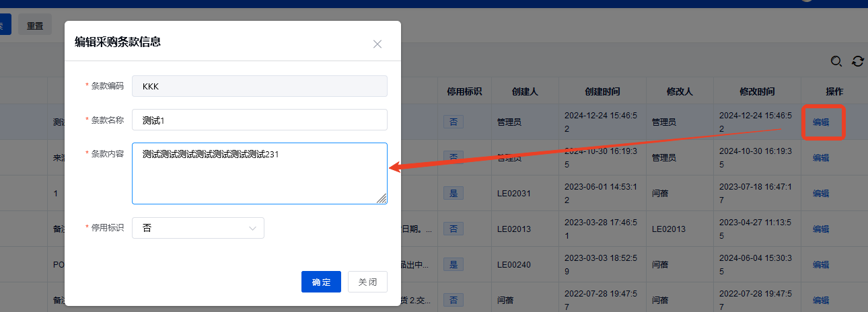Click 编辑 in the LE00240 row
868x312 pixels.
821,265
